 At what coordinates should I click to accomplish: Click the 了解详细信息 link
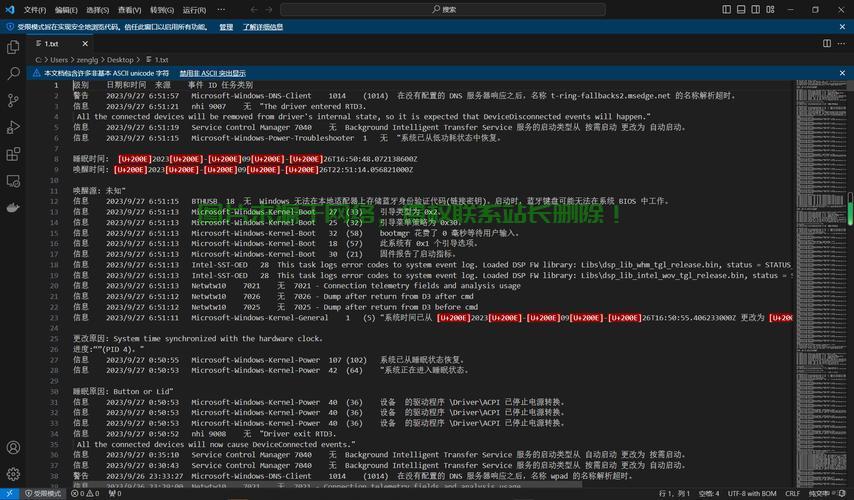(263, 27)
